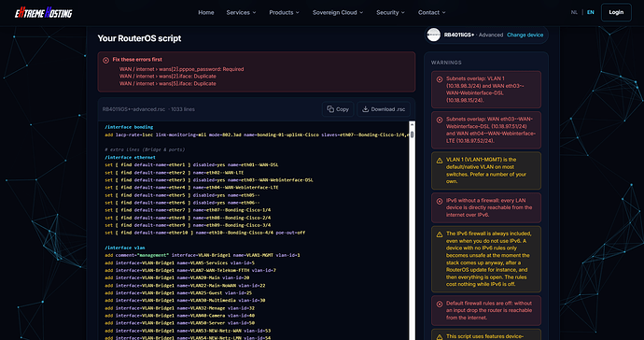Click error icon on default firewall rules off warning

coord(440,304)
